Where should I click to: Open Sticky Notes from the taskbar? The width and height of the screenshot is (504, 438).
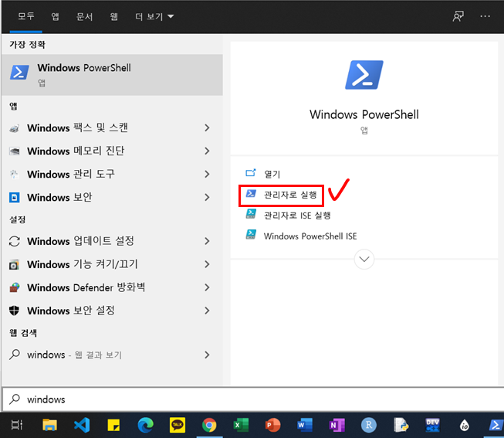point(113,425)
